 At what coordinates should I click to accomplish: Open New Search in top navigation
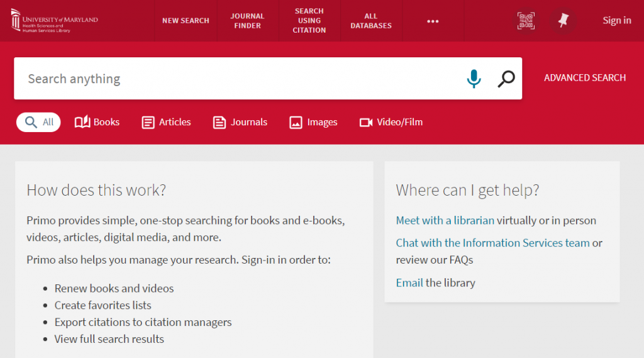click(x=186, y=21)
